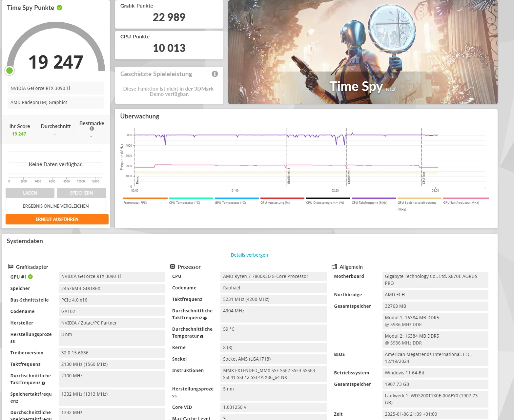Click the NVIDIA GeForce RTX 3090 Ti entry under the gauge

coord(55,88)
